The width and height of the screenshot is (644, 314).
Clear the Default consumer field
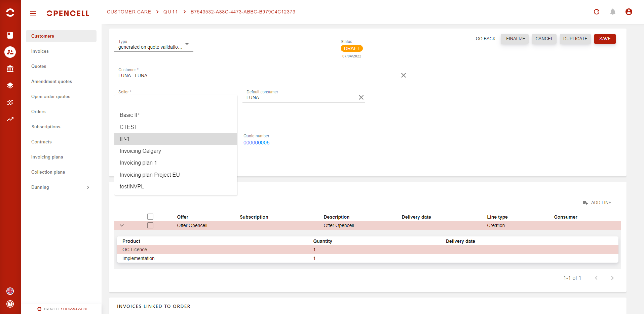(x=361, y=97)
